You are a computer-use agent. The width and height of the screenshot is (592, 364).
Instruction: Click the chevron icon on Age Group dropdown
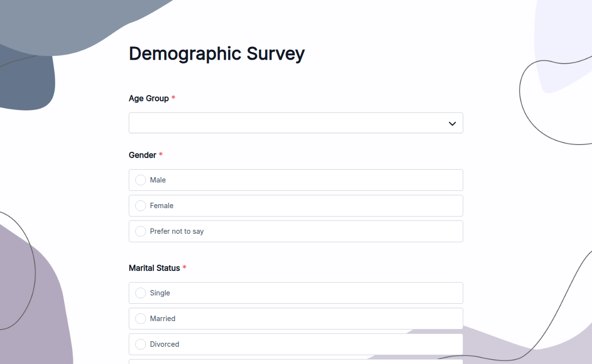click(x=452, y=123)
